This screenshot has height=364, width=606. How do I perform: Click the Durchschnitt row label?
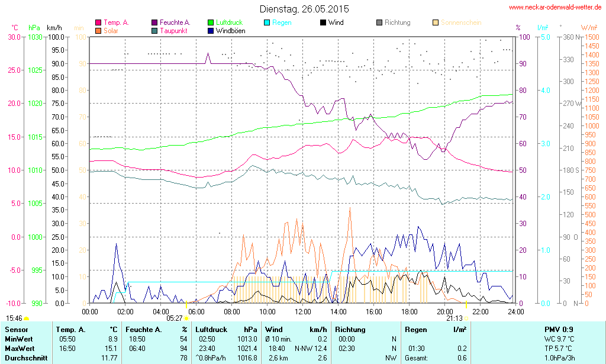[x=24, y=358]
